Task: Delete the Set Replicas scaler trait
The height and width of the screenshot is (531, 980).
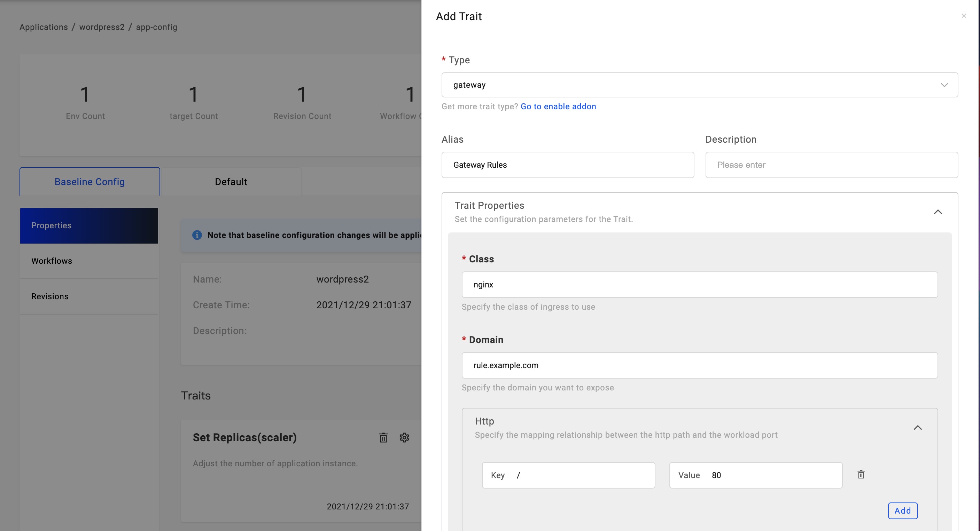Action: click(383, 437)
